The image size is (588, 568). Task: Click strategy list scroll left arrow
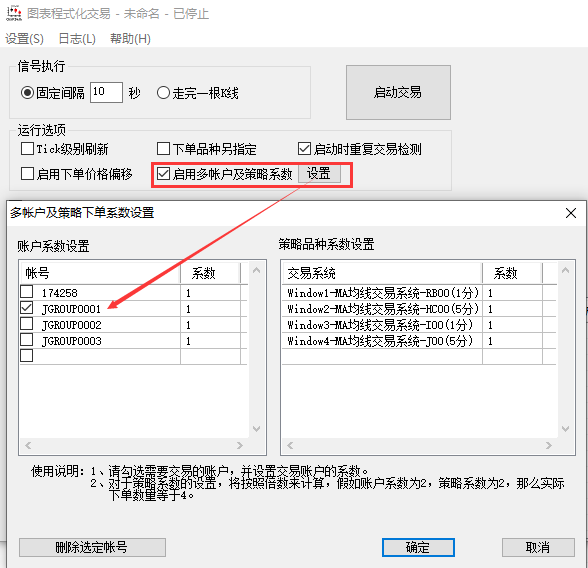click(290, 445)
